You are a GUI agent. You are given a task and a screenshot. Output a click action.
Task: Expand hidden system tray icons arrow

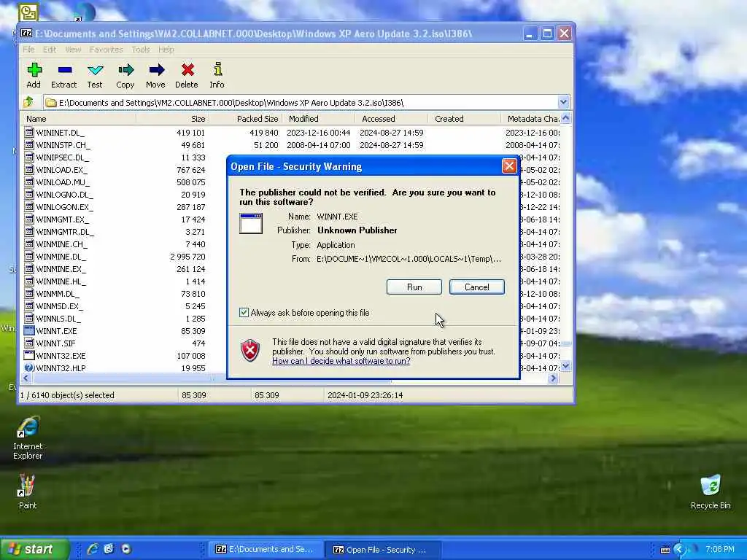tap(679, 550)
